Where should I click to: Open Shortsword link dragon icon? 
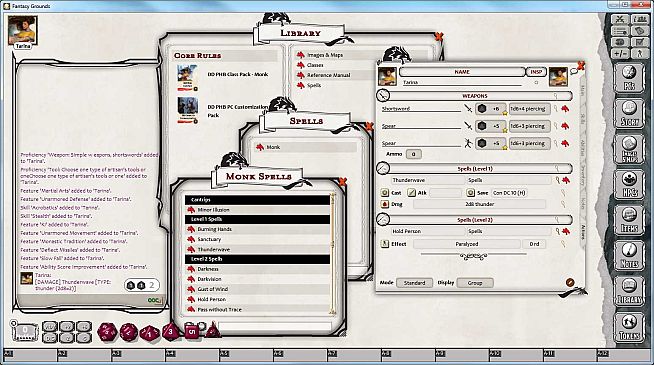pyautogui.click(x=565, y=109)
